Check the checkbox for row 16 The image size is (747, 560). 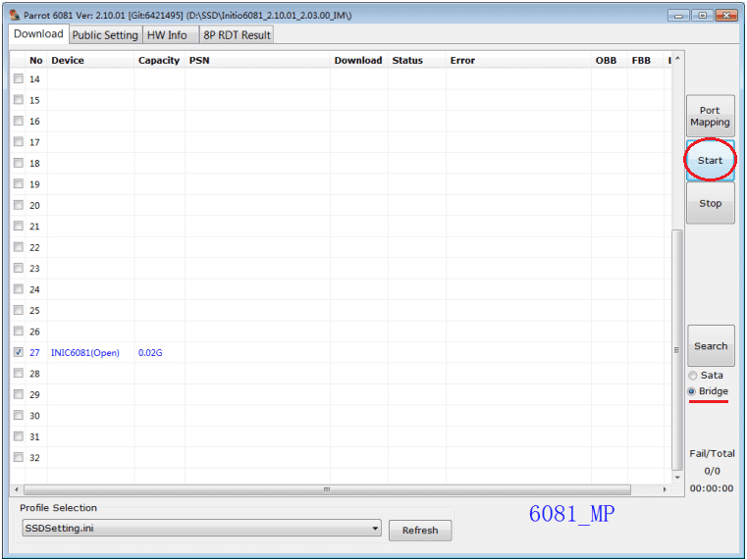pos(18,121)
